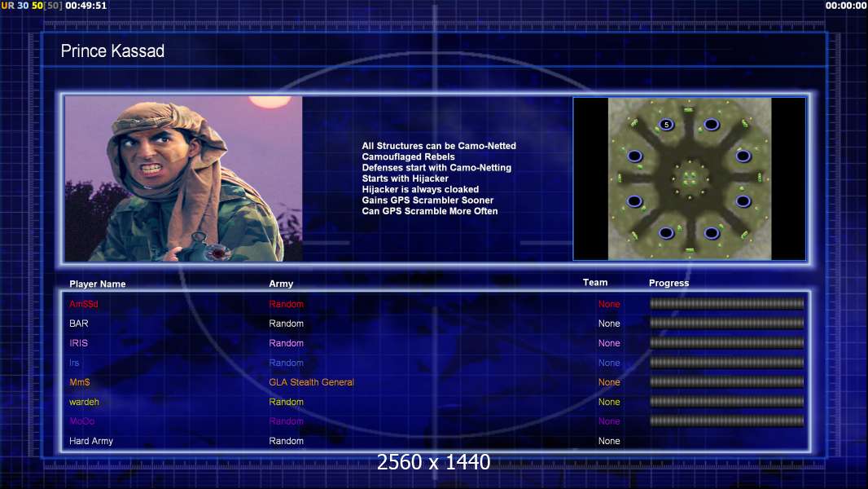Click "Starts with Hijacker" ability line

[405, 178]
